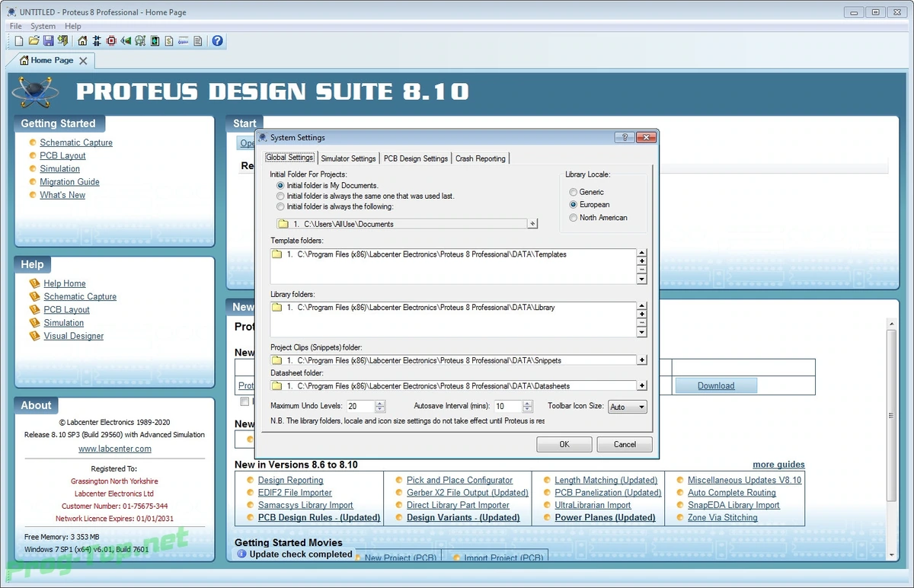This screenshot has height=588, width=914.
Task: Open the Help menu in menu bar
Action: click(72, 26)
